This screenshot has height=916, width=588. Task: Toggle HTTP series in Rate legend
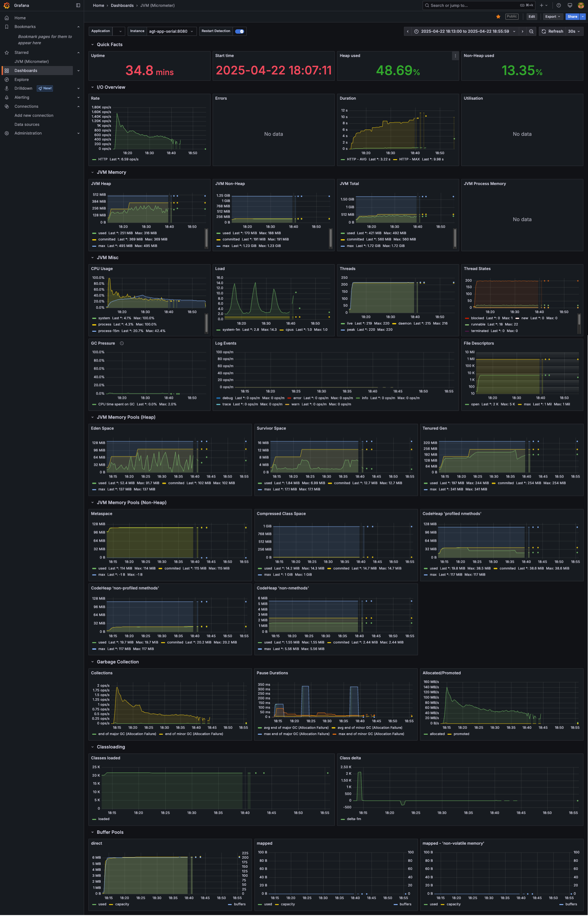pos(103,159)
